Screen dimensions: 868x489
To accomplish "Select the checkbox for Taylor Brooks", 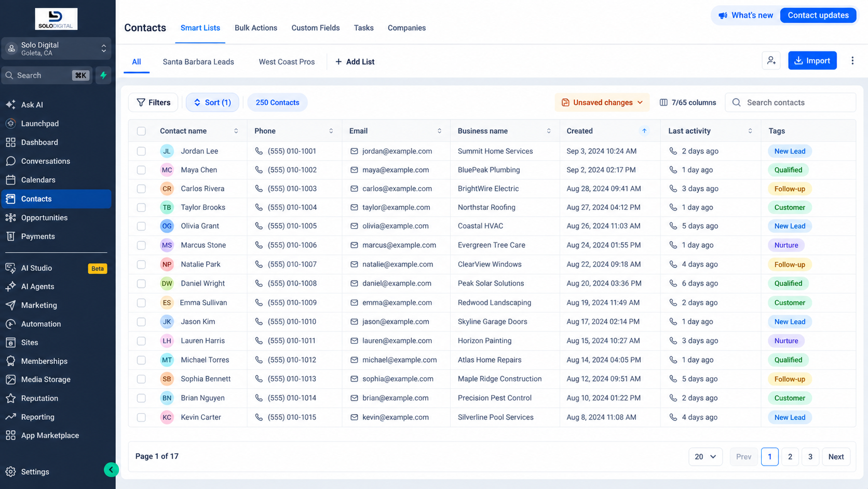I will coord(141,207).
